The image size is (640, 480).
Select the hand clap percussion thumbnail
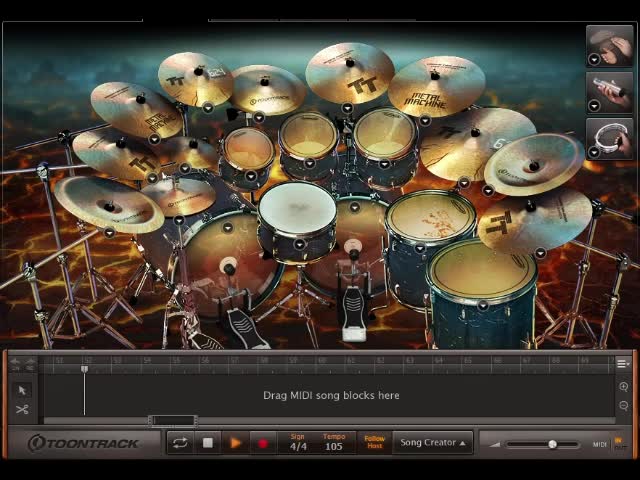[610, 46]
